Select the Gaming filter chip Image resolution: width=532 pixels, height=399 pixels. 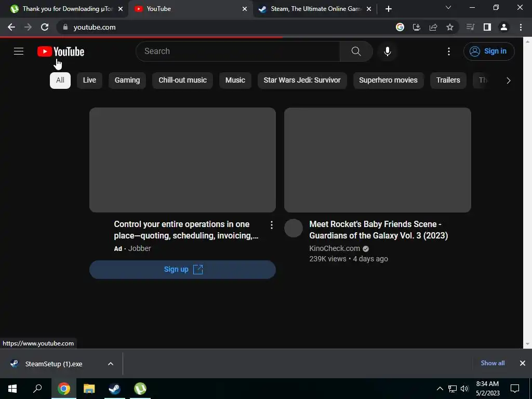coord(127,80)
